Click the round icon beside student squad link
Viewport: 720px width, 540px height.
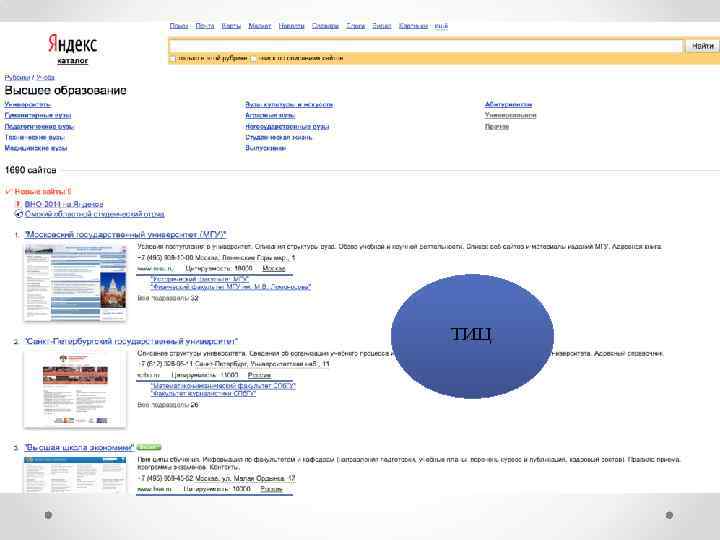pyautogui.click(x=19, y=214)
